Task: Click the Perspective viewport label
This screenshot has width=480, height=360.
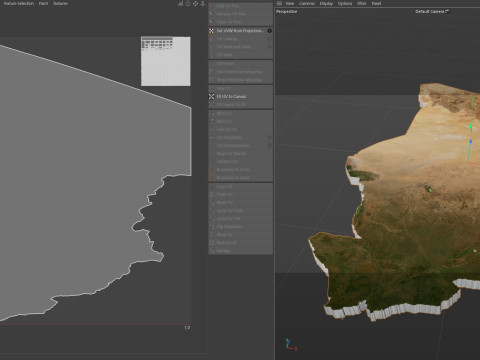Action: (x=286, y=11)
